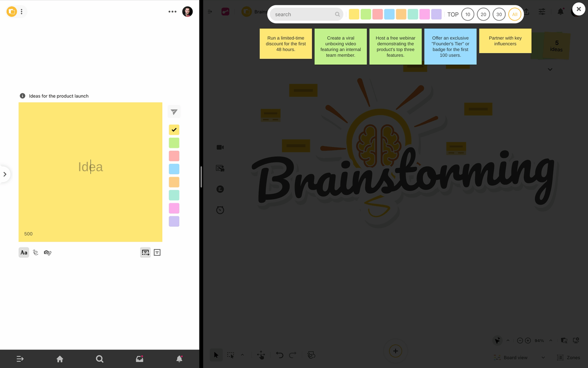Undo the last action on the board
Image resolution: width=588 pixels, height=368 pixels.
click(279, 355)
